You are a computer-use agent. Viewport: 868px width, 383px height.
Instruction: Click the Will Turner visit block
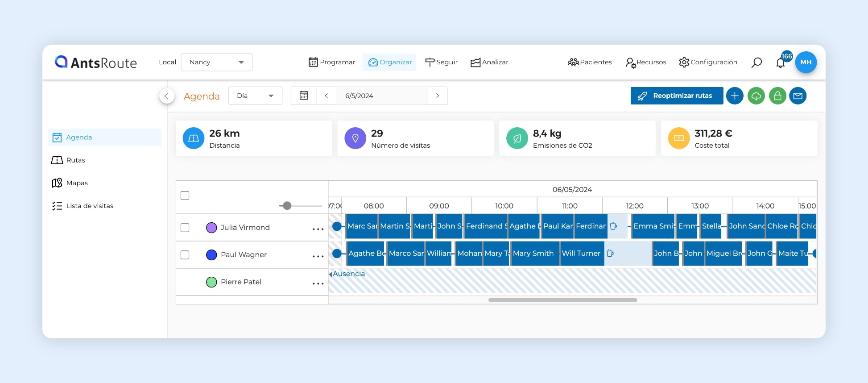tap(581, 254)
